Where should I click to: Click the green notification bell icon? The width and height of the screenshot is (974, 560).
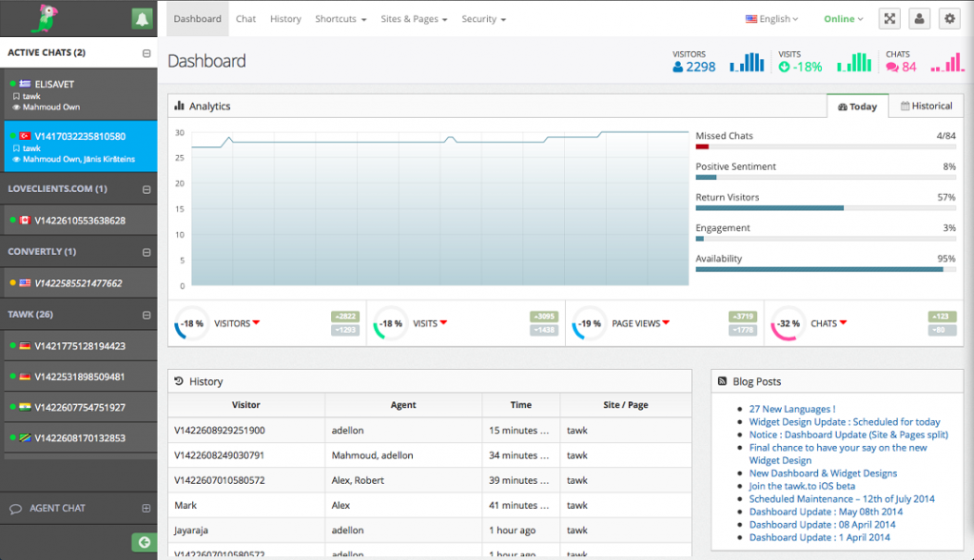point(142,18)
